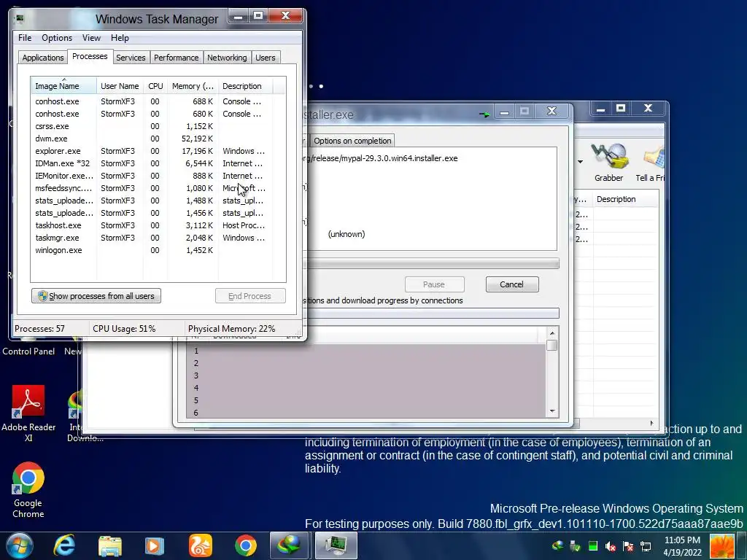Click the green arrow icon in download dialog title

point(484,114)
